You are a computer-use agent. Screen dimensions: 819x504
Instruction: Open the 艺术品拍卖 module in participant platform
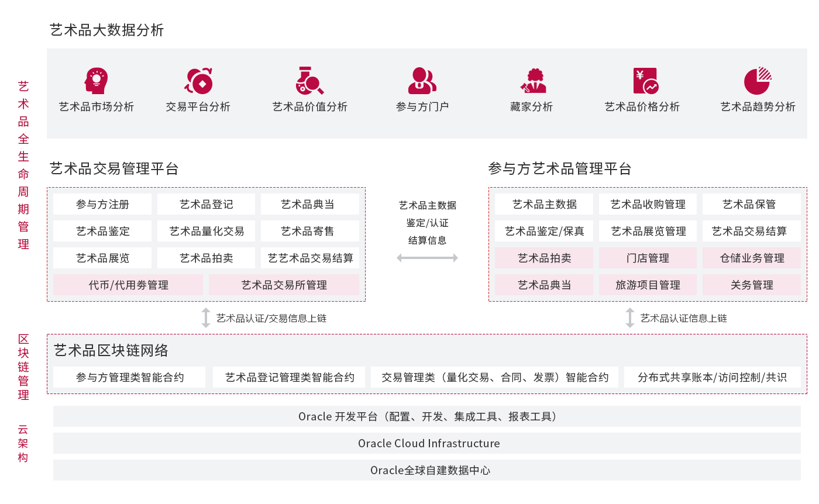pos(543,258)
